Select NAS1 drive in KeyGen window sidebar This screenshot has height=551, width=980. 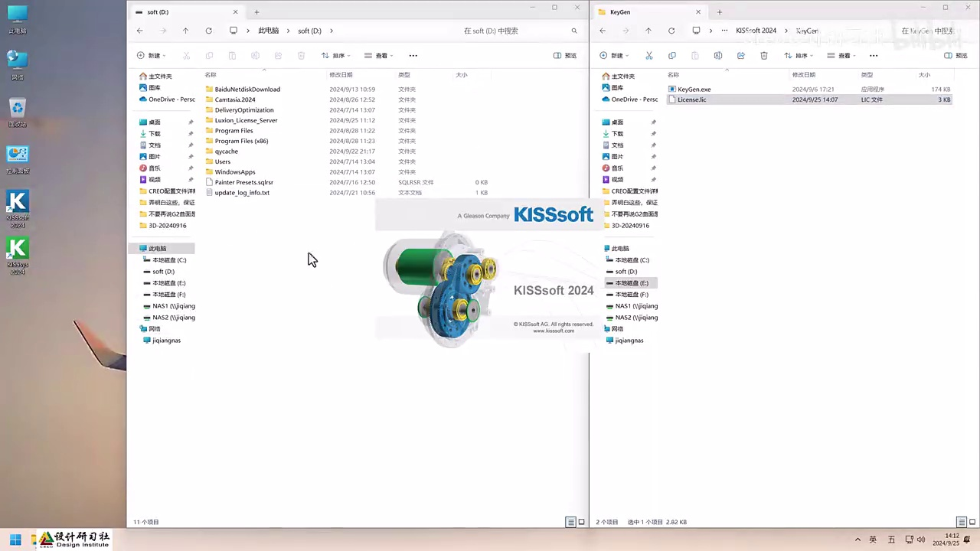[x=635, y=306]
